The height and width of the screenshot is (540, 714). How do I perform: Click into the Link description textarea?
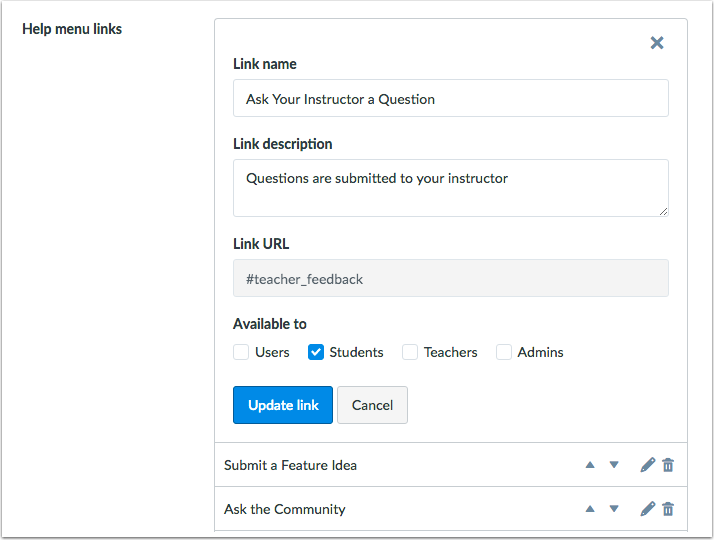click(x=450, y=187)
